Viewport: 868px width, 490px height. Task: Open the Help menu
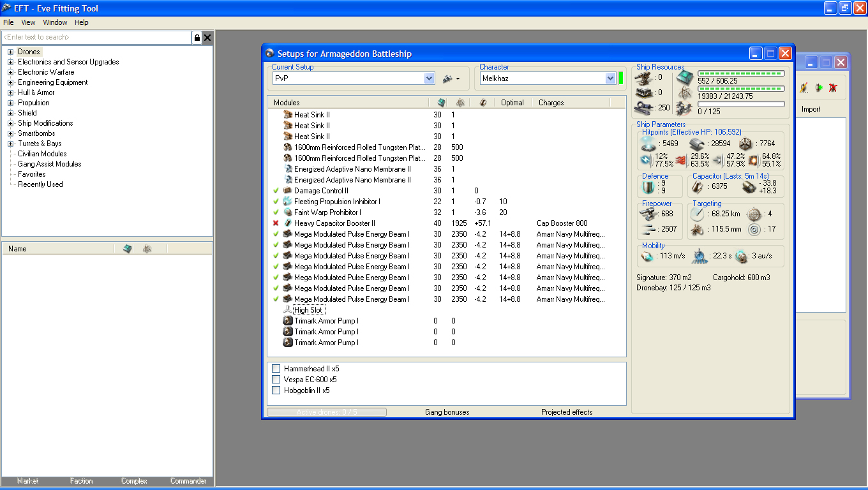(82, 22)
